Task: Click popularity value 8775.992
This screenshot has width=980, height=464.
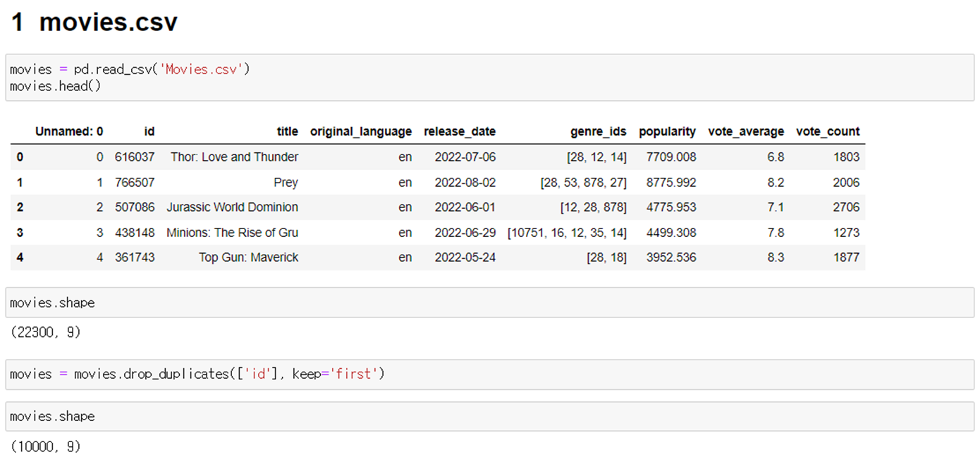Action: 671,183
